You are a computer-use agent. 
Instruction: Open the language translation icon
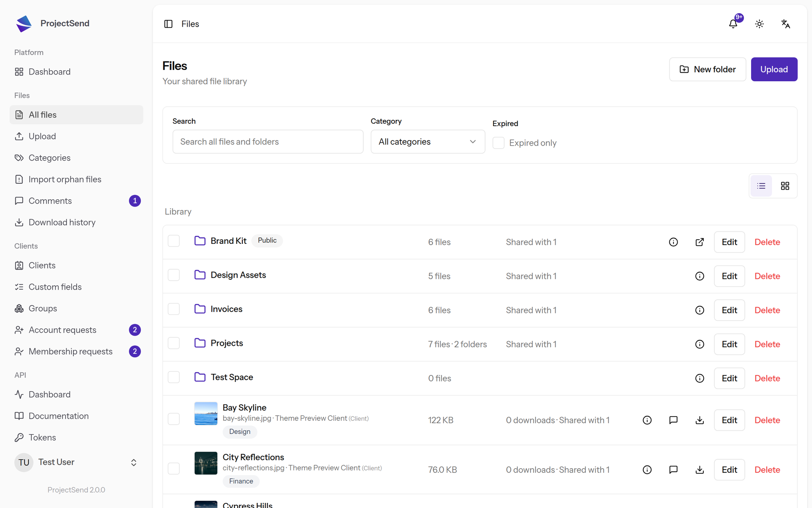[785, 24]
